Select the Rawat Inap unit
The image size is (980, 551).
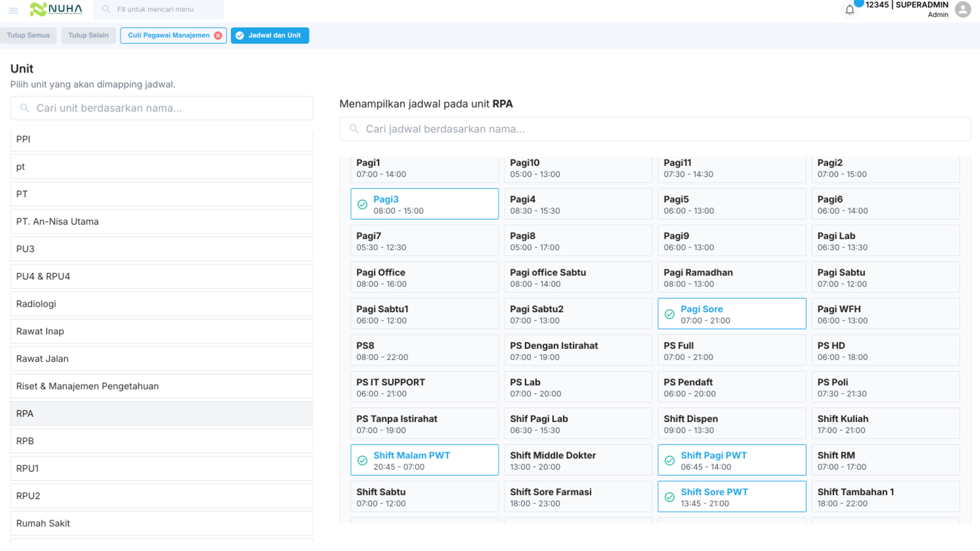(162, 331)
